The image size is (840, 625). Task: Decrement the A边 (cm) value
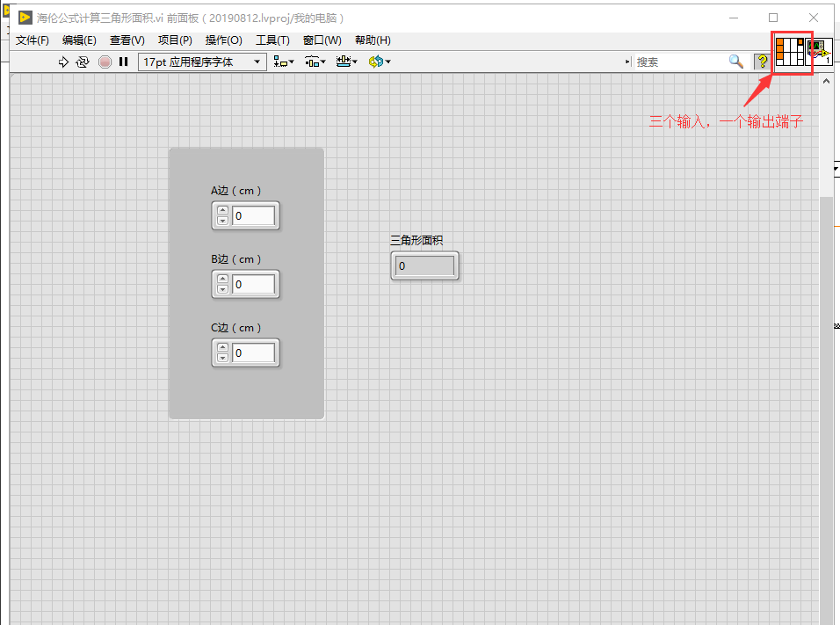coord(223,221)
